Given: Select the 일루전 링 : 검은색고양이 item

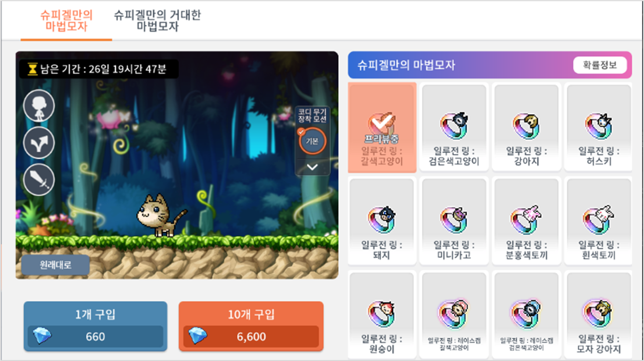Looking at the screenshot, I should (x=455, y=127).
